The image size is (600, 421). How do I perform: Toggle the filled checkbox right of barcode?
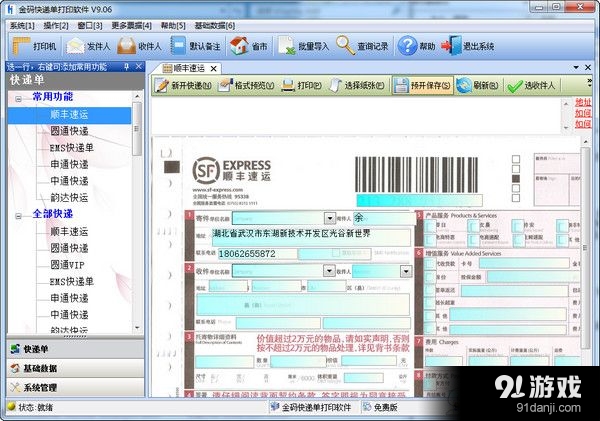(x=516, y=179)
